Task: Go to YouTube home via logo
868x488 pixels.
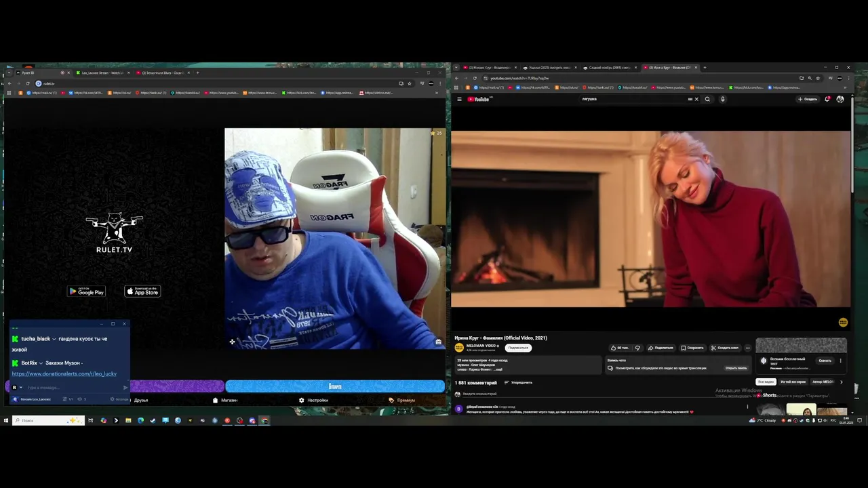Action: 479,99
